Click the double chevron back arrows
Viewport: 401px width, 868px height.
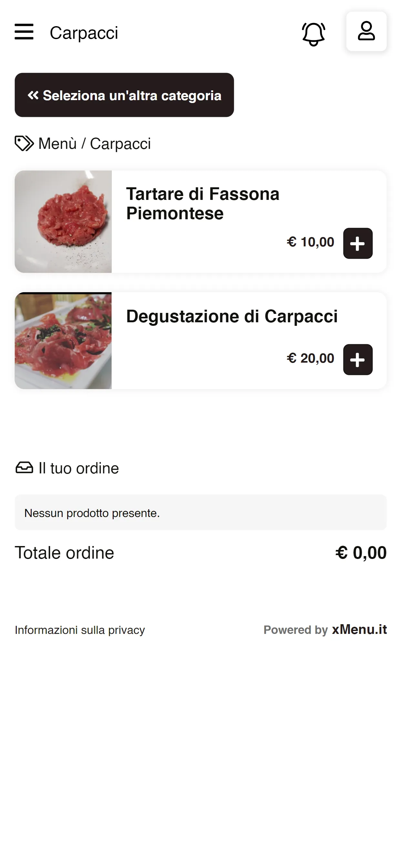pyautogui.click(x=33, y=95)
